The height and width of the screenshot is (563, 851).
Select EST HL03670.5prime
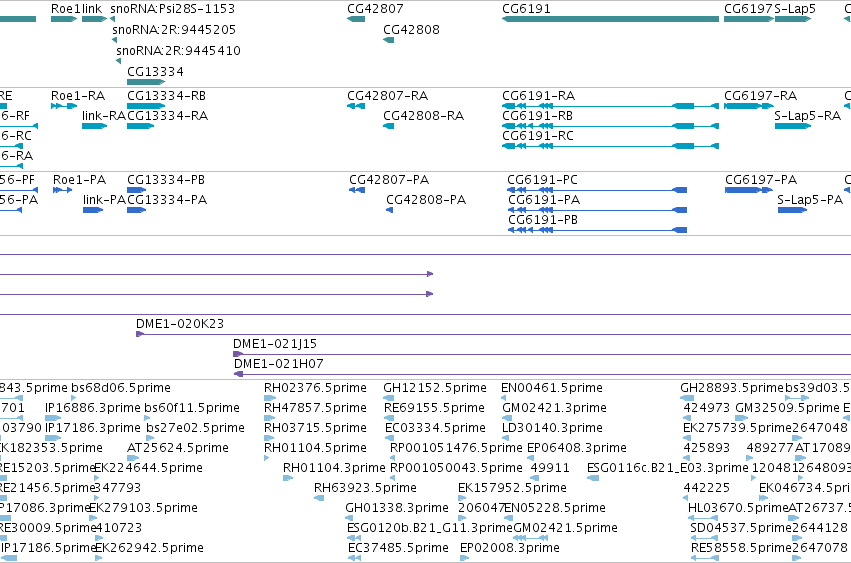pos(703,518)
